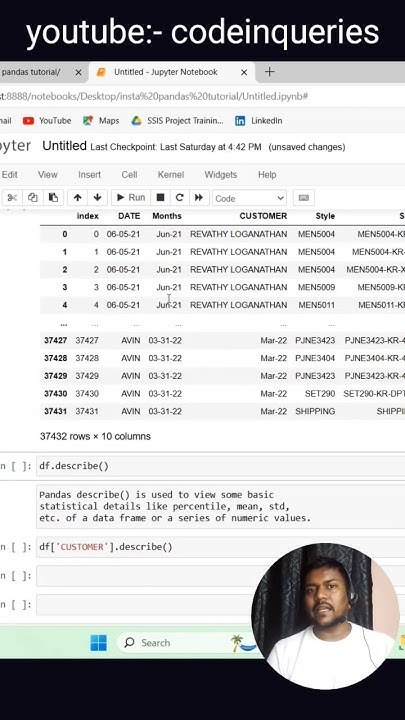The image size is (405, 720).
Task: Click the CUSTOMER column header
Action: [x=263, y=216]
